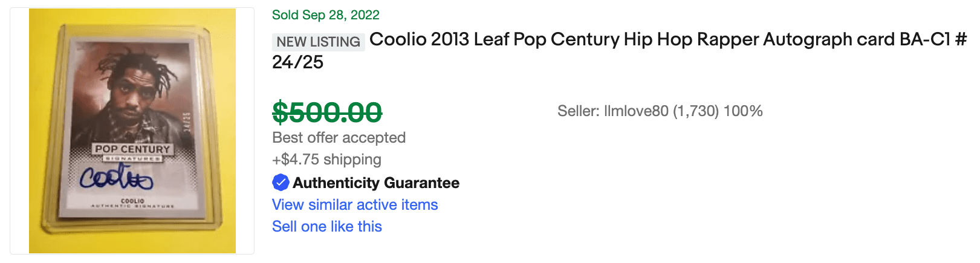Click the Sold Sep 28, 2022 date
Viewport: 980px width, 263px height.
click(x=326, y=15)
